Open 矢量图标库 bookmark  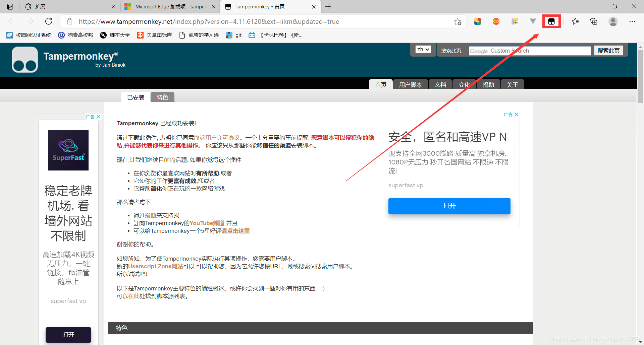point(155,35)
